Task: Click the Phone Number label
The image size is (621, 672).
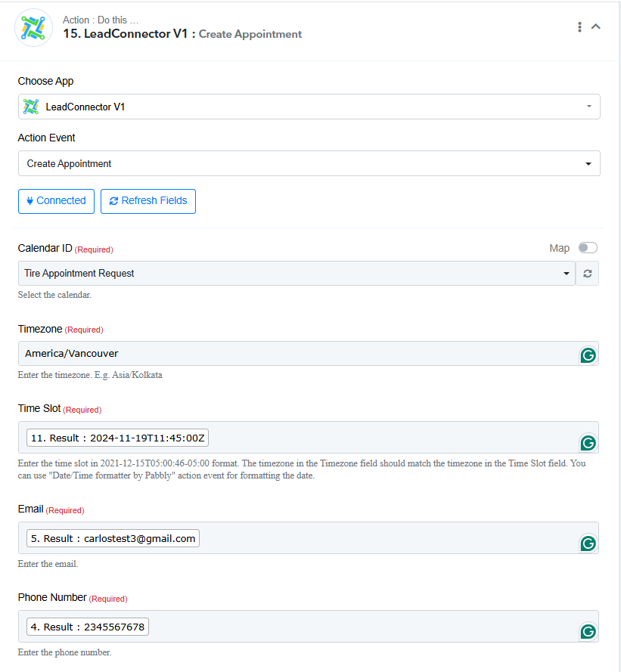Action: tap(52, 597)
